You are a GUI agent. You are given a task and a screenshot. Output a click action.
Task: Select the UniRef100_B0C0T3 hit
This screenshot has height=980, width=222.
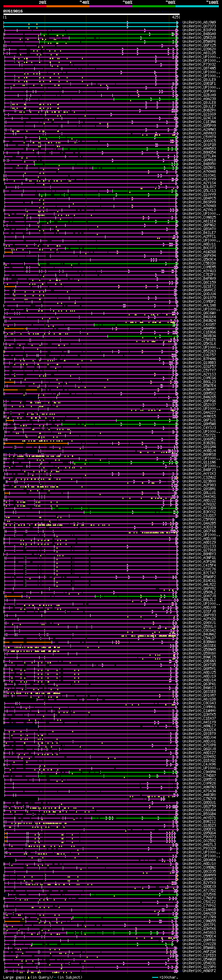pyautogui.click(x=199, y=248)
